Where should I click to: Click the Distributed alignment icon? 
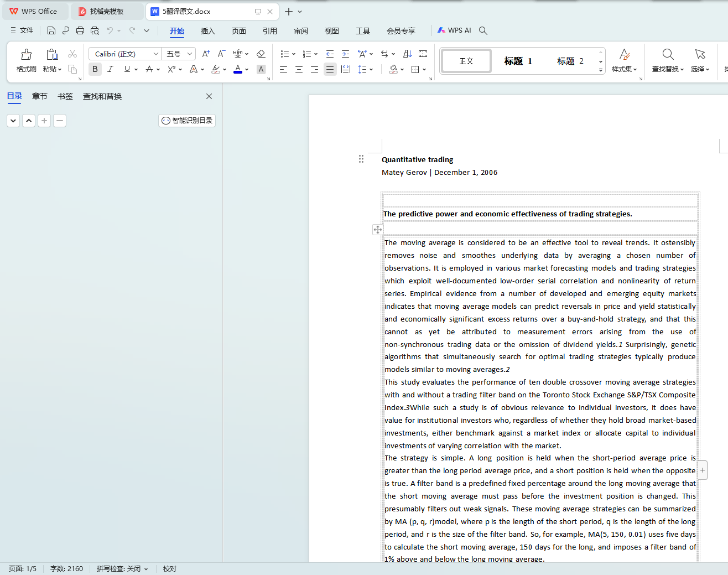(x=346, y=69)
